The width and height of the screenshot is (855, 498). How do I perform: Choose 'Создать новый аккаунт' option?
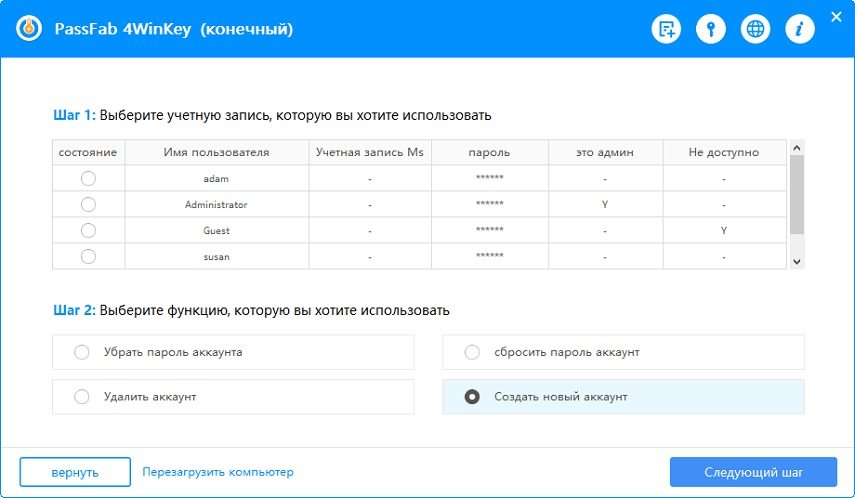(623, 397)
